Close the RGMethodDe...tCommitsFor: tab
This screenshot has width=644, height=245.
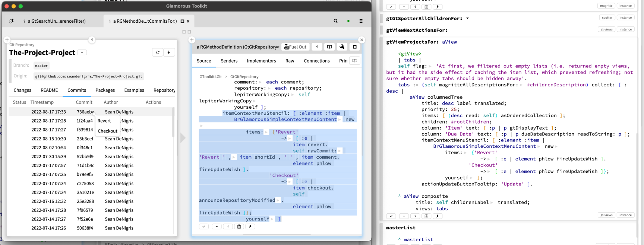click(x=188, y=21)
